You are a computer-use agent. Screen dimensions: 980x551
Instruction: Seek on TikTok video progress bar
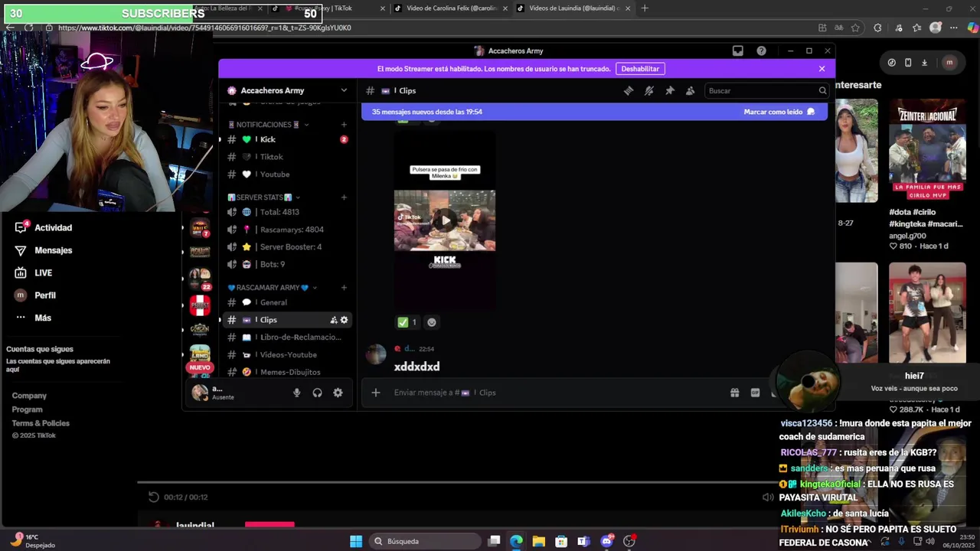(457, 483)
